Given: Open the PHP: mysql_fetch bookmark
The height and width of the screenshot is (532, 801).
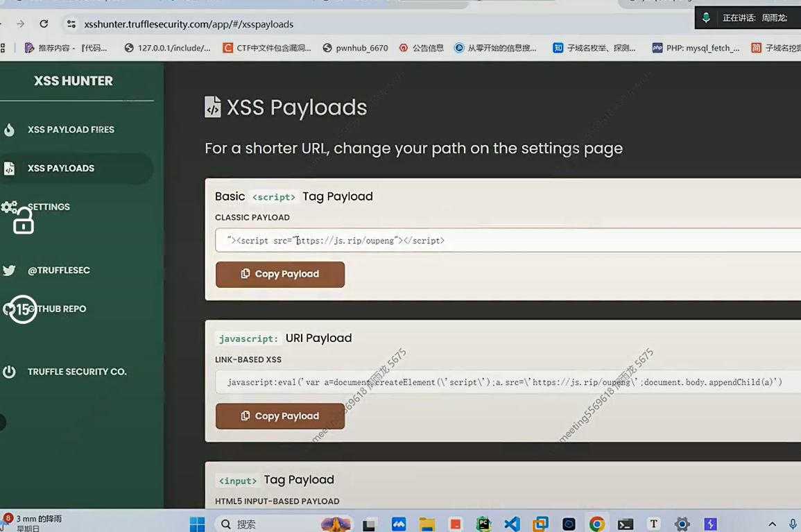Looking at the screenshot, I should [x=696, y=48].
